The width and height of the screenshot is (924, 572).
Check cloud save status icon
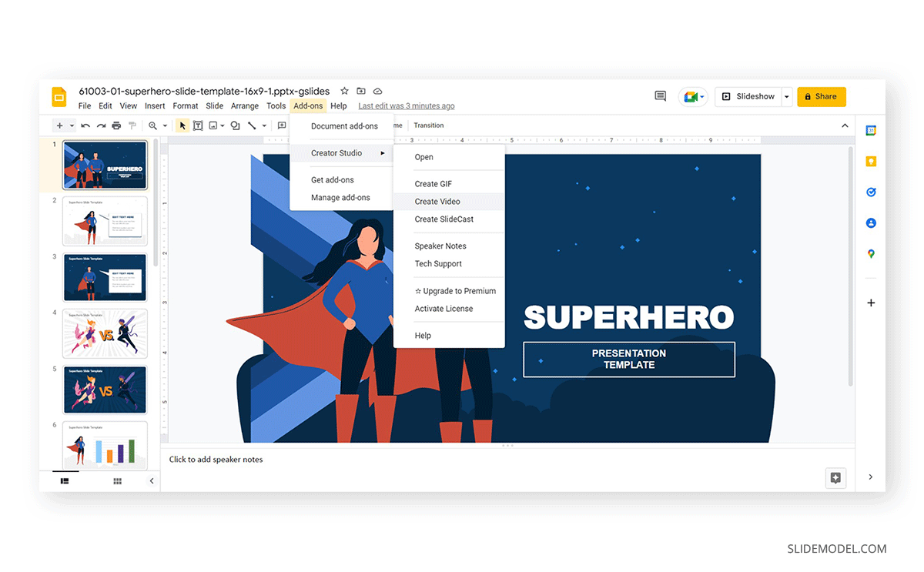point(377,91)
